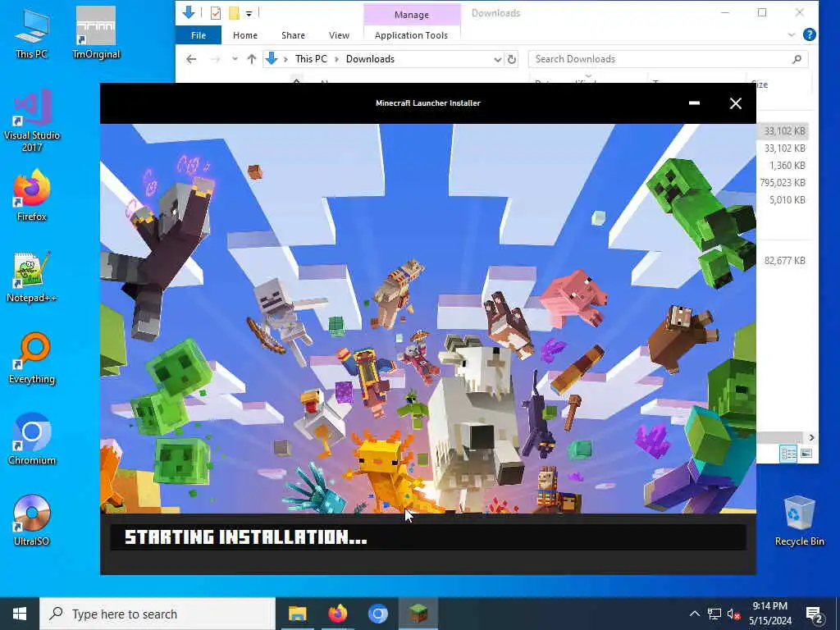Select the 795,023 KB file row

(783, 183)
